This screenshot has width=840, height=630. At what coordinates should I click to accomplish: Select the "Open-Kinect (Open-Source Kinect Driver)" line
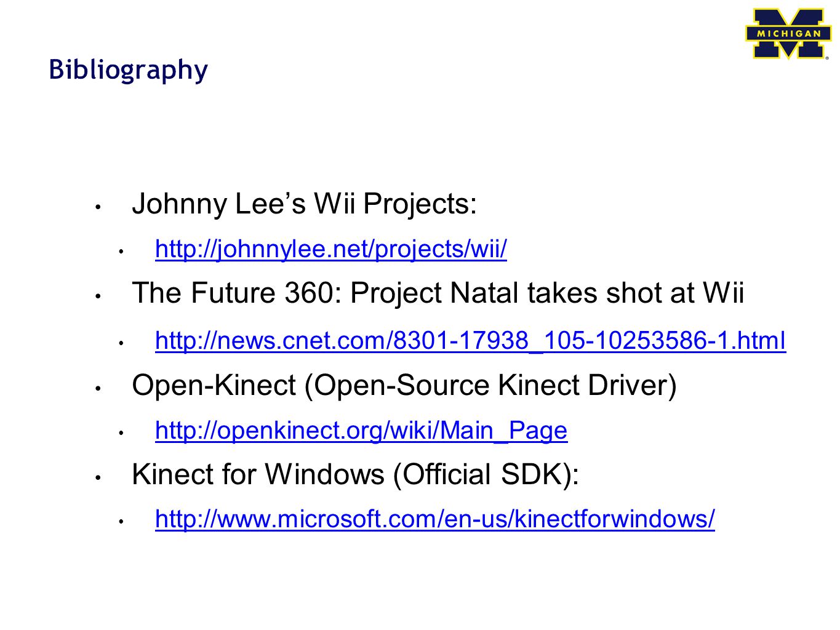[404, 386]
